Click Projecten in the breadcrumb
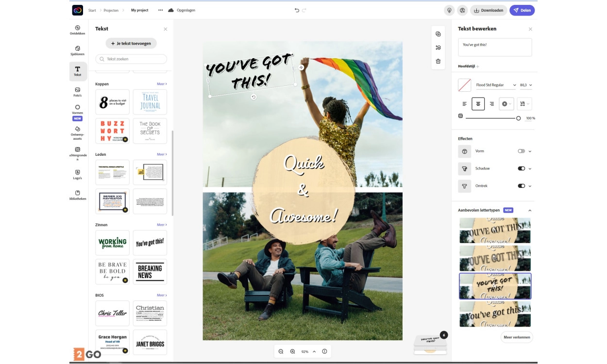The height and width of the screenshot is (364, 607). coord(111,10)
